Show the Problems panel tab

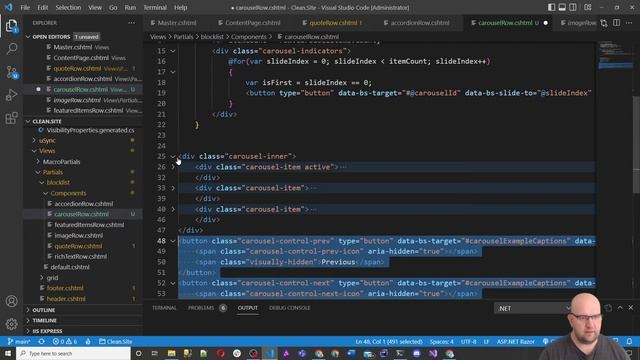click(201, 308)
